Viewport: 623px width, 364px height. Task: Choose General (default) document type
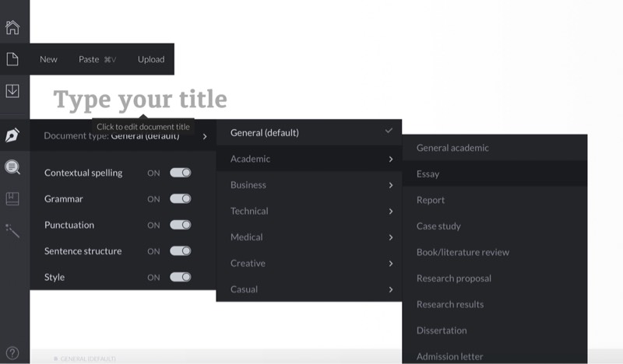[x=309, y=132]
